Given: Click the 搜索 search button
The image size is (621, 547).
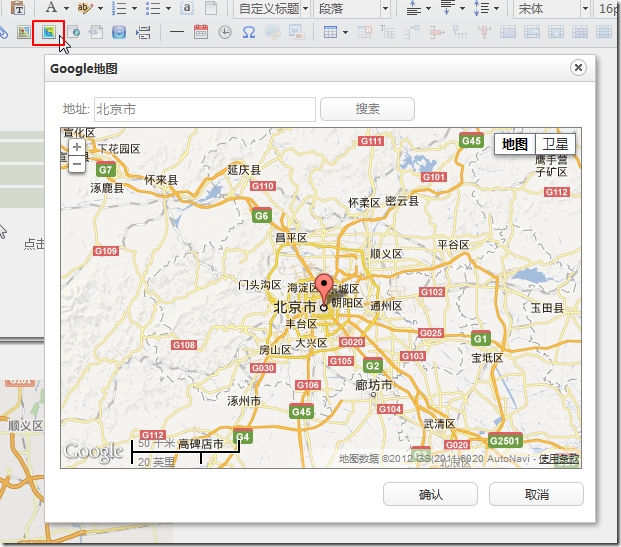Looking at the screenshot, I should point(368,109).
